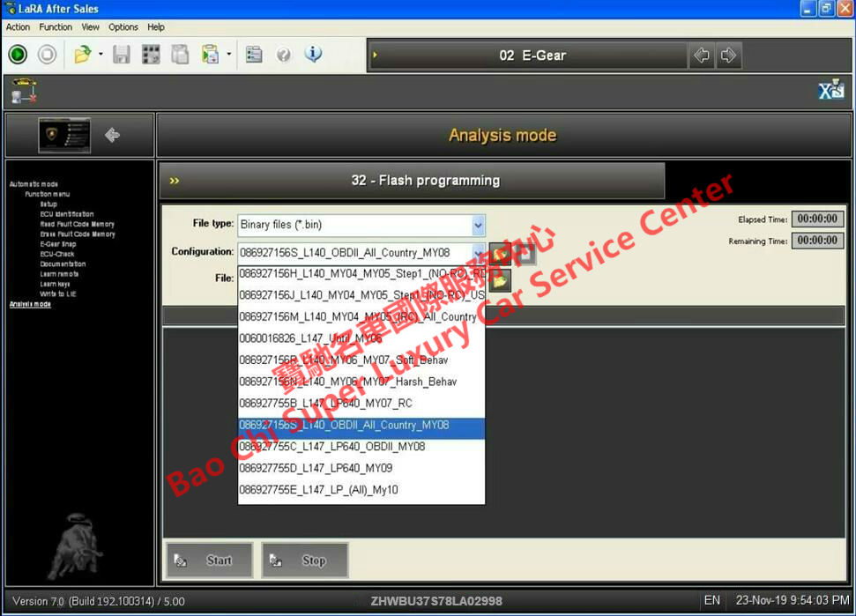The image size is (856, 616).
Task: Click the VIN ZHWBU37S78LA02998 in status bar
Action: point(436,601)
